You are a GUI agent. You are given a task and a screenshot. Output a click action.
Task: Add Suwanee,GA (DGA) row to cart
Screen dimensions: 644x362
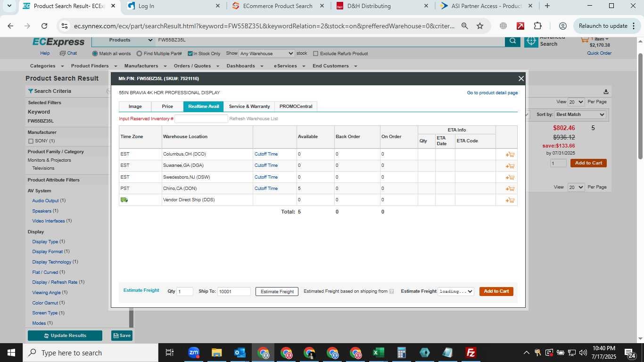[x=510, y=166]
